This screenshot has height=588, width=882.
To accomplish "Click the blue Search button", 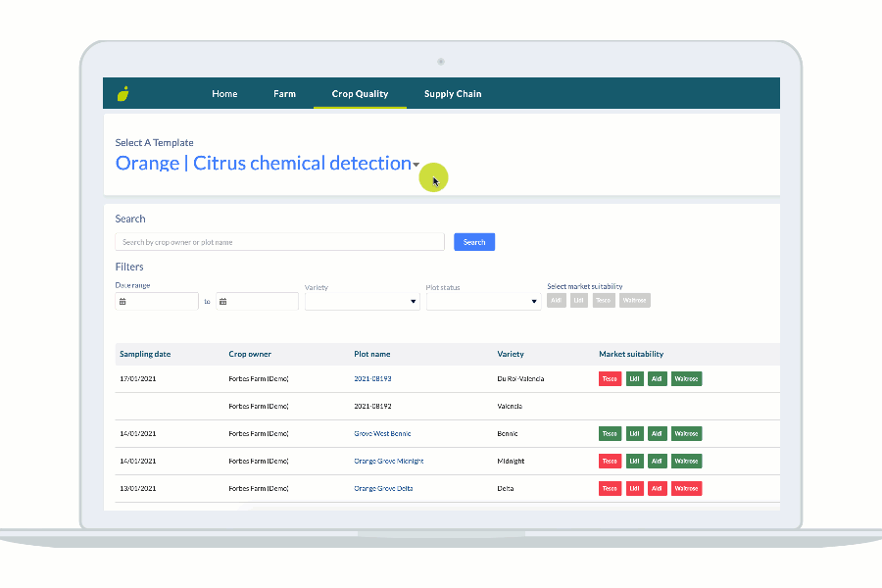I will [474, 242].
